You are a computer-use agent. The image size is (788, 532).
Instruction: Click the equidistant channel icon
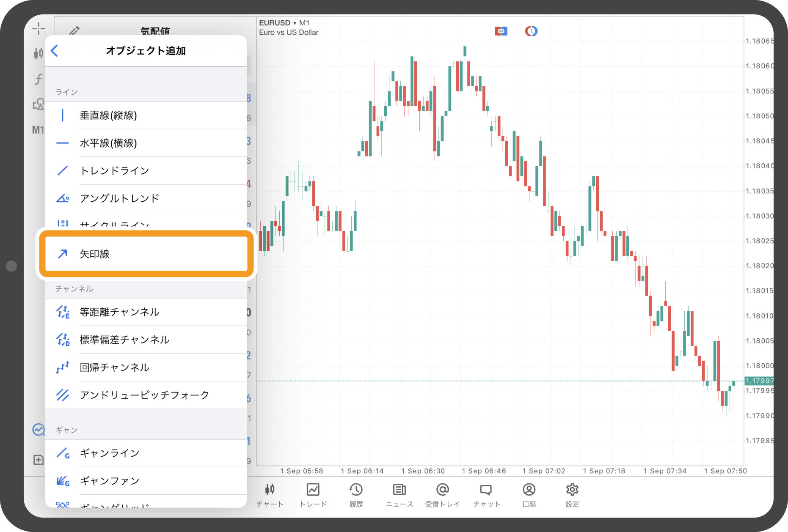click(x=63, y=312)
